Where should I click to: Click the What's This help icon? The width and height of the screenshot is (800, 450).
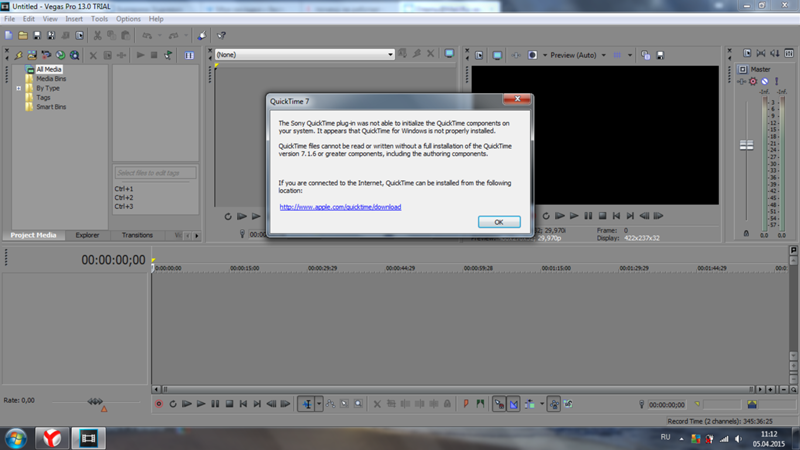tap(221, 35)
